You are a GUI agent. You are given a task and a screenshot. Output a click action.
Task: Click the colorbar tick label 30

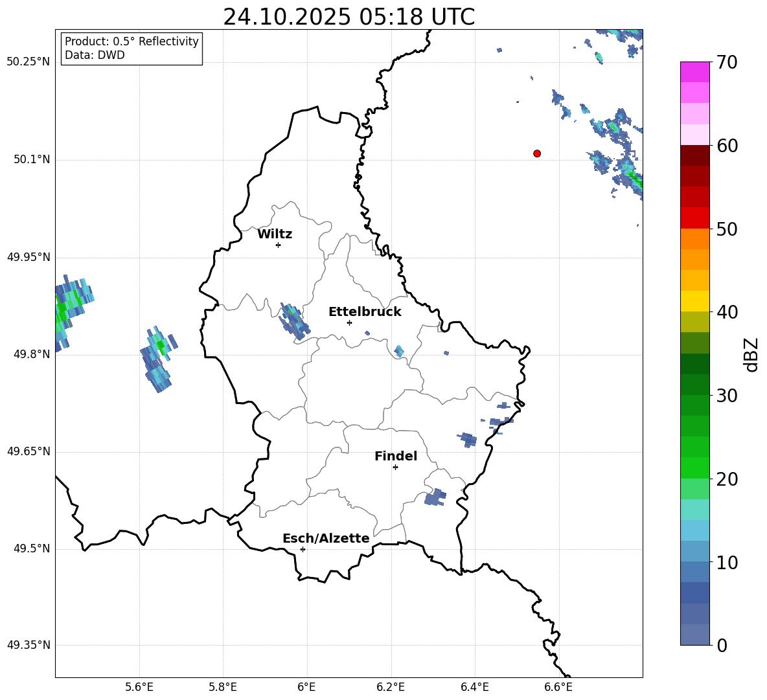[727, 396]
